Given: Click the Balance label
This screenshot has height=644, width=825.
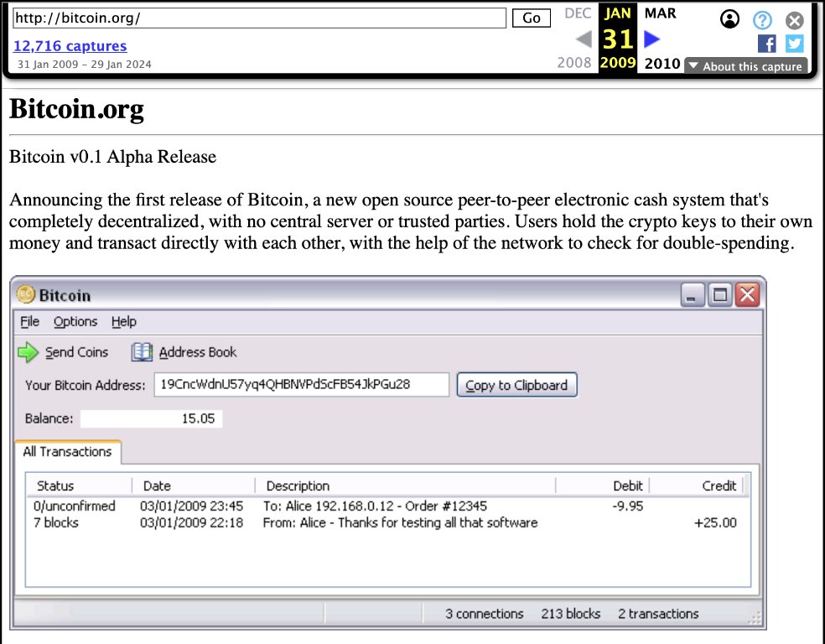Looking at the screenshot, I should [49, 418].
